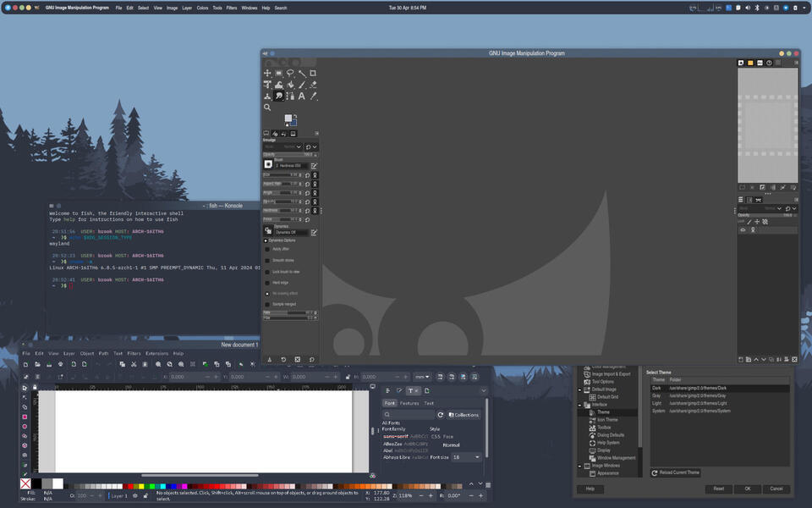Select the Text tool in GIMP toolbox
This screenshot has width=812, height=508.
point(301,96)
